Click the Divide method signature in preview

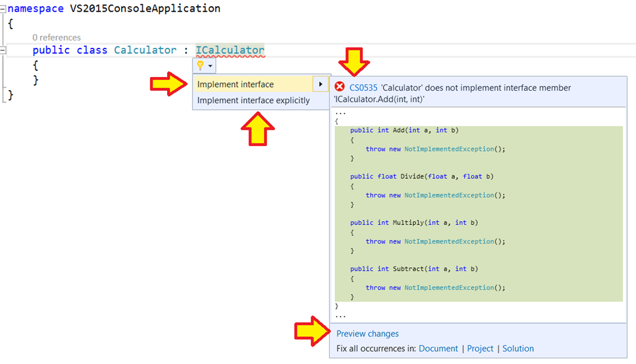(x=421, y=176)
